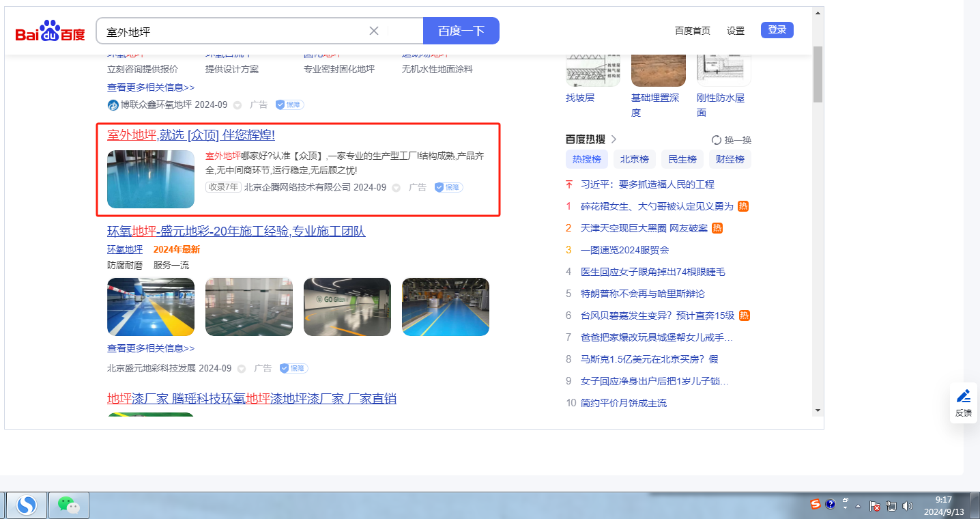Open the blue-yellow parking floor thumbnail
Screen dimensions: 980x519
[x=151, y=307]
